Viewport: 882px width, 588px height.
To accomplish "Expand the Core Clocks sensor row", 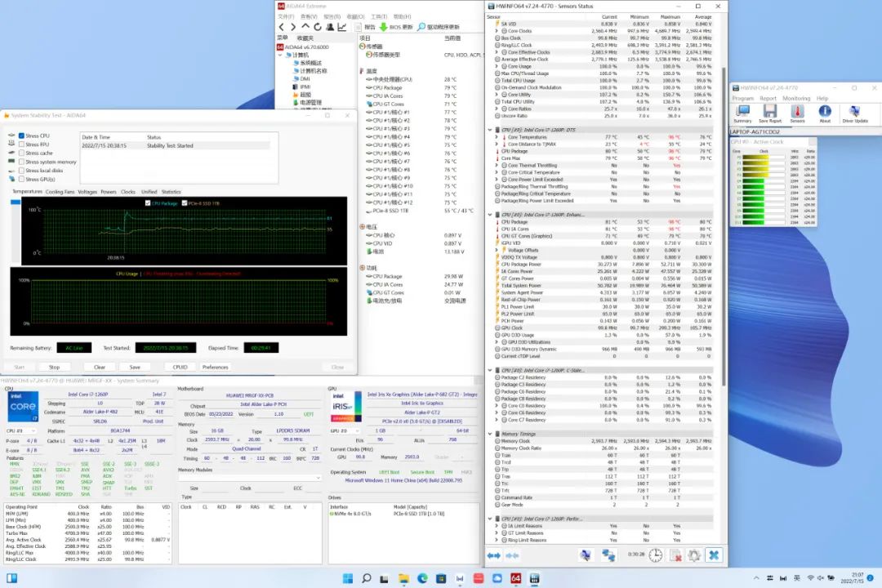I will point(497,31).
